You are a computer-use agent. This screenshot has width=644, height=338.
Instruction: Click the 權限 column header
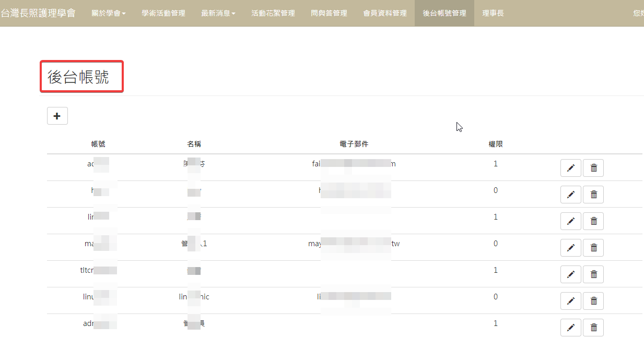click(496, 144)
